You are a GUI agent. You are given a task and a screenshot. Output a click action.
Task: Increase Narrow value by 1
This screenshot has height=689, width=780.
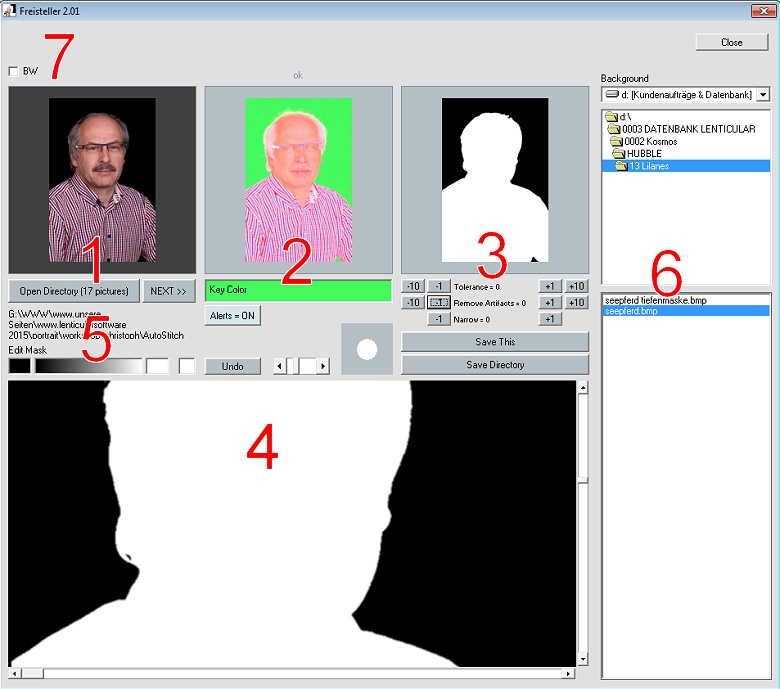(549, 319)
